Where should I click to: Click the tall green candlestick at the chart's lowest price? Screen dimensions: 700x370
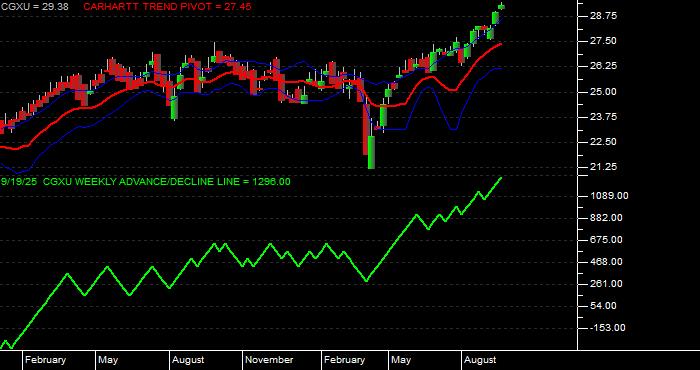click(371, 152)
